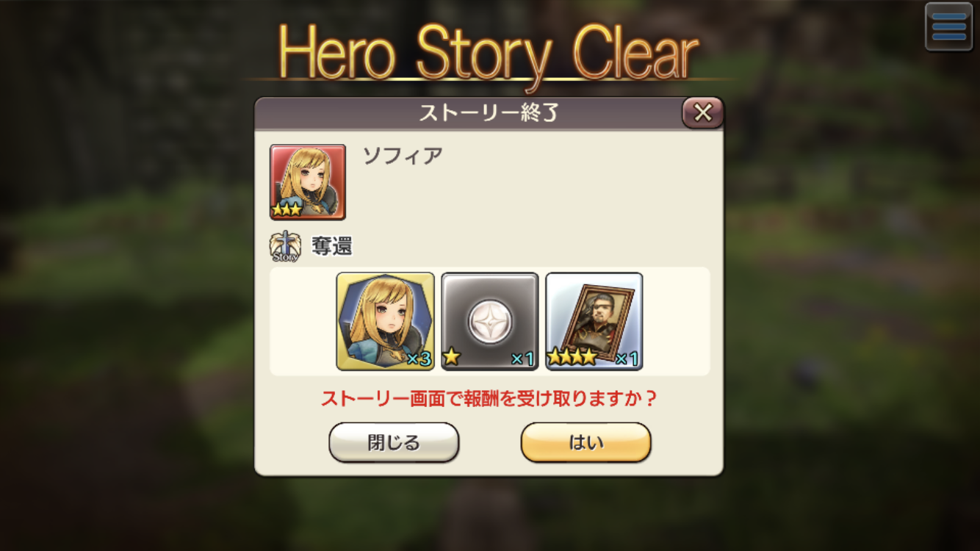
Task: Confirm with the はい button
Action: tap(586, 442)
